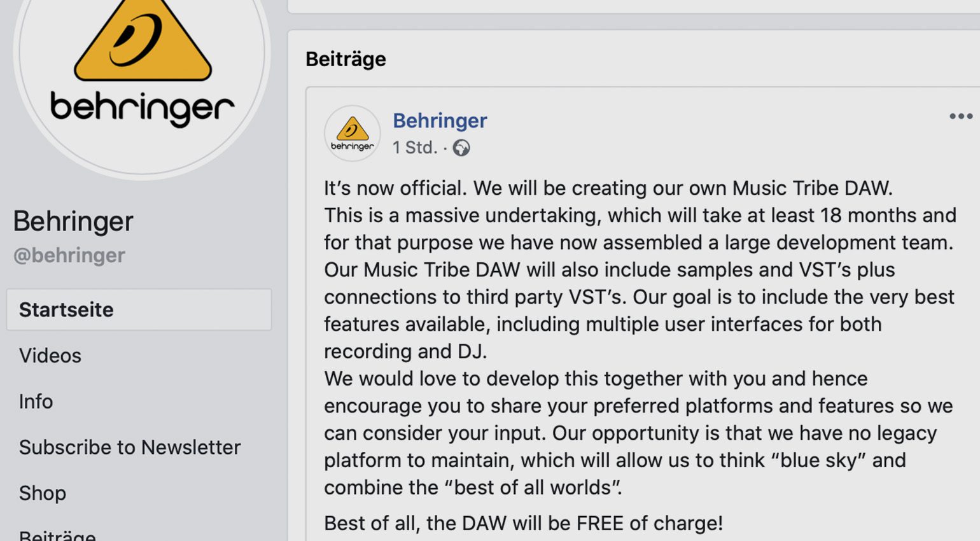Click the Beiträge section heading
This screenshot has height=541, width=980.
click(346, 59)
